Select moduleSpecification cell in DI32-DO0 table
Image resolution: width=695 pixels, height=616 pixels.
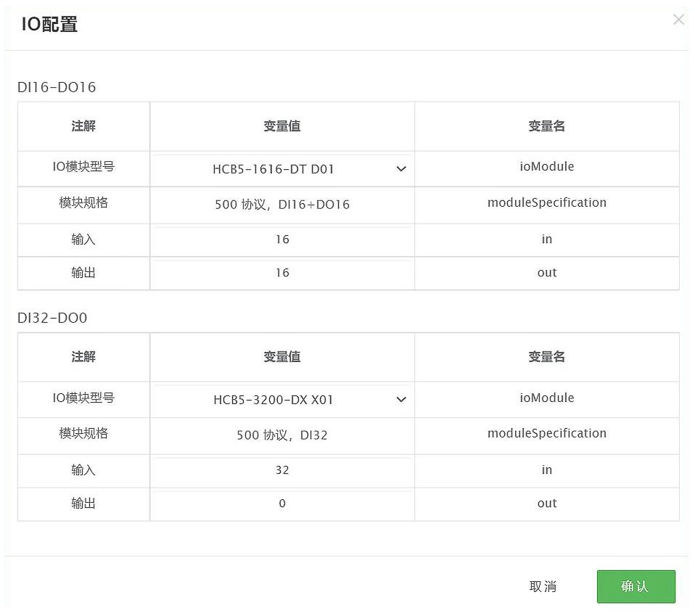coord(546,434)
